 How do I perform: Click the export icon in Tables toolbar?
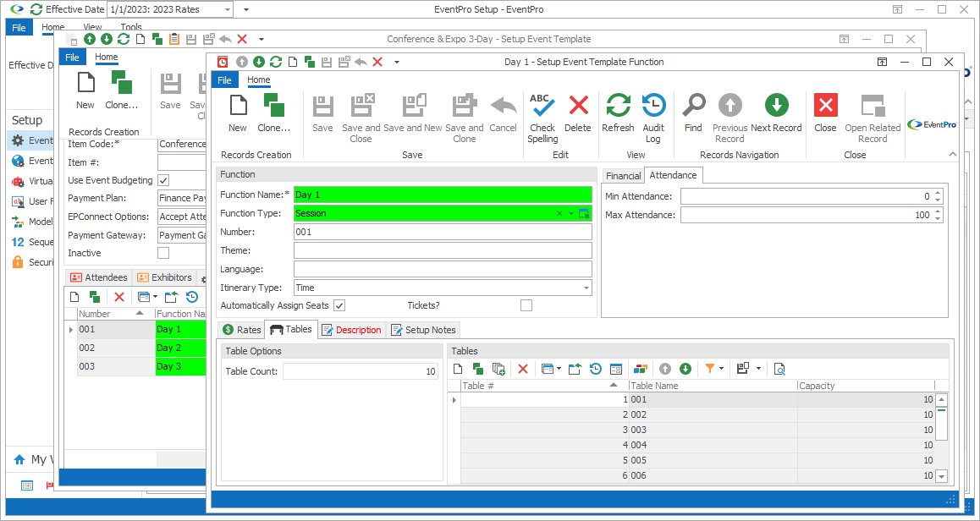(x=575, y=370)
